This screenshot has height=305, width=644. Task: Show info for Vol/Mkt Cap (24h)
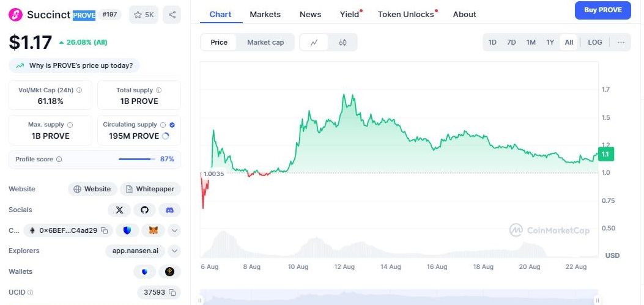(80, 90)
